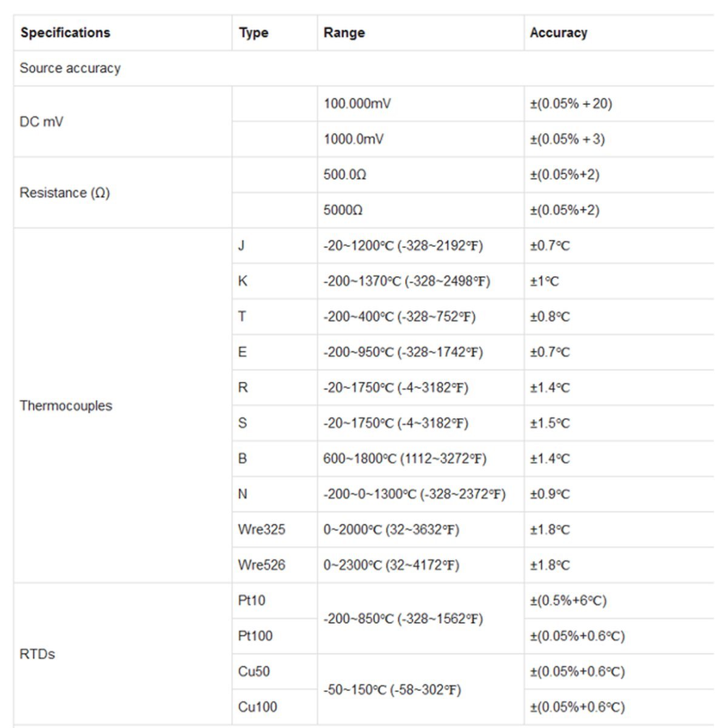715x728 pixels.
Task: Click the "600~1800°C (1112~3272°F)" range
Action: (405, 459)
